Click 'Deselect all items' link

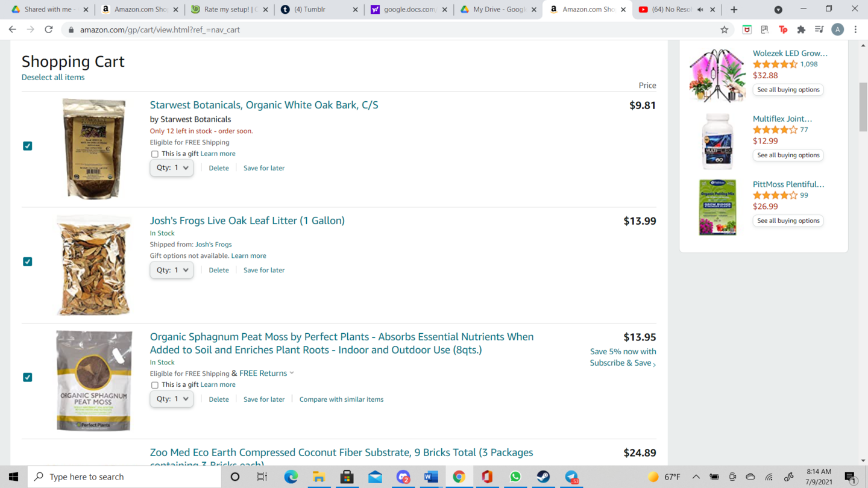53,77
